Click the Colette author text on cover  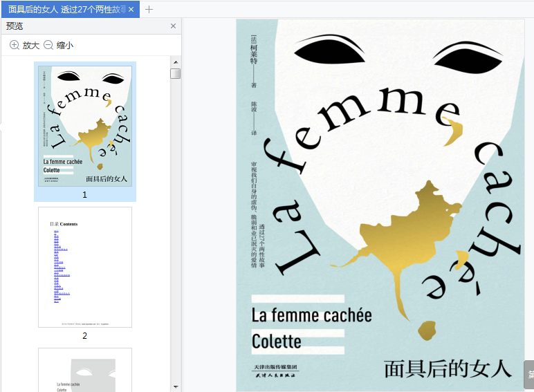(x=276, y=342)
